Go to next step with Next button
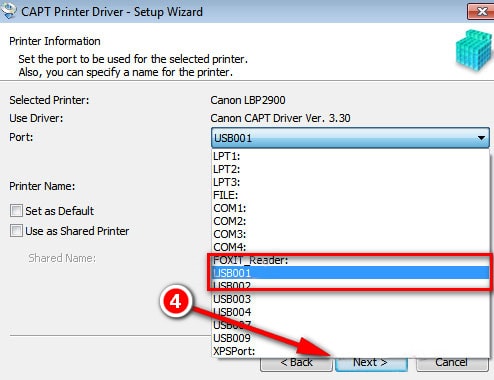Image resolution: width=494 pixels, height=380 pixels. (371, 363)
